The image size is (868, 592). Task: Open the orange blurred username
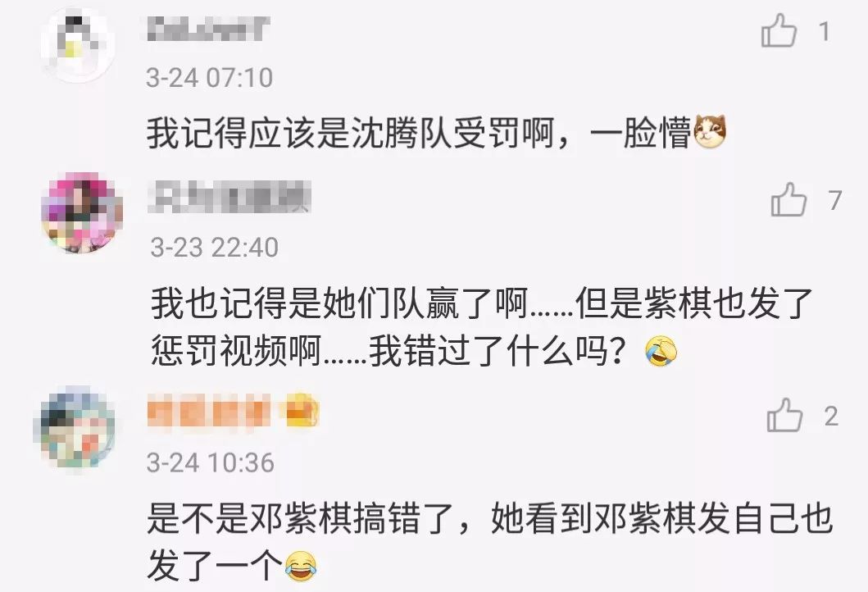pos(209,410)
